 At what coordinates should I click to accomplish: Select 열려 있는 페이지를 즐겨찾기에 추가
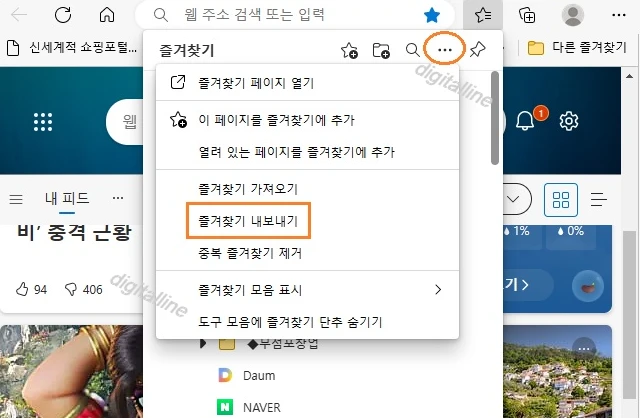[x=307, y=152]
